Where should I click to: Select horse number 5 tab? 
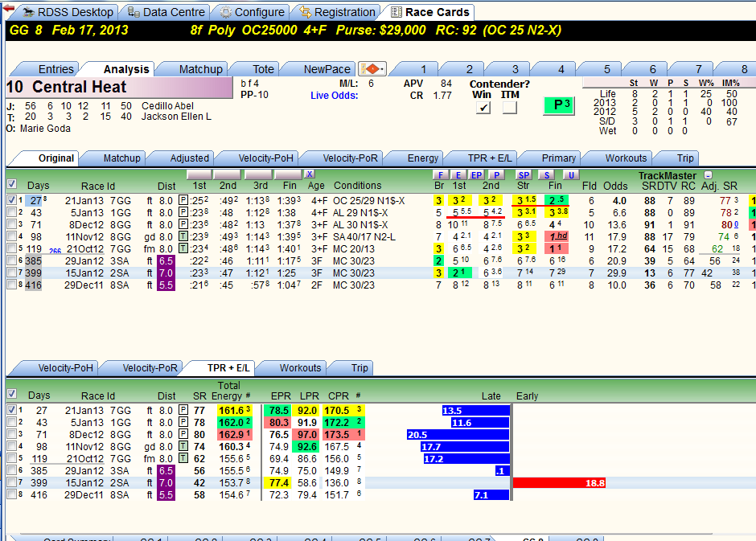click(606, 69)
